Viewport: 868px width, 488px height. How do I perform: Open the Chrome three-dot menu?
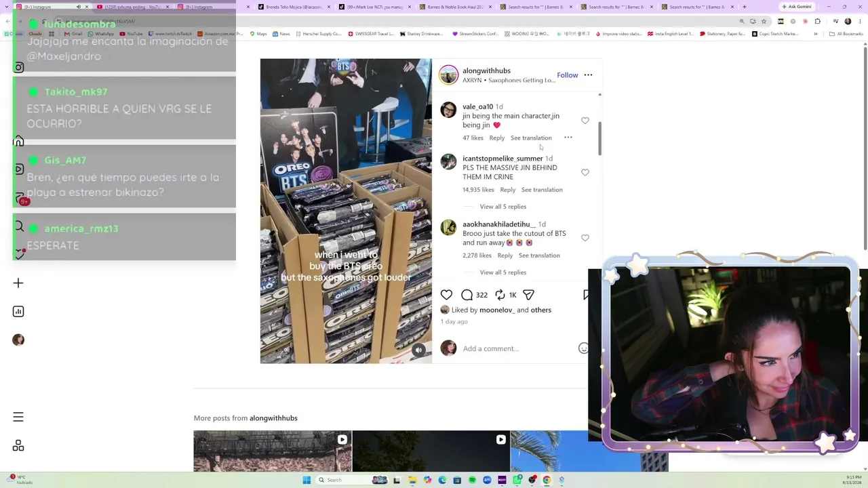pos(859,21)
